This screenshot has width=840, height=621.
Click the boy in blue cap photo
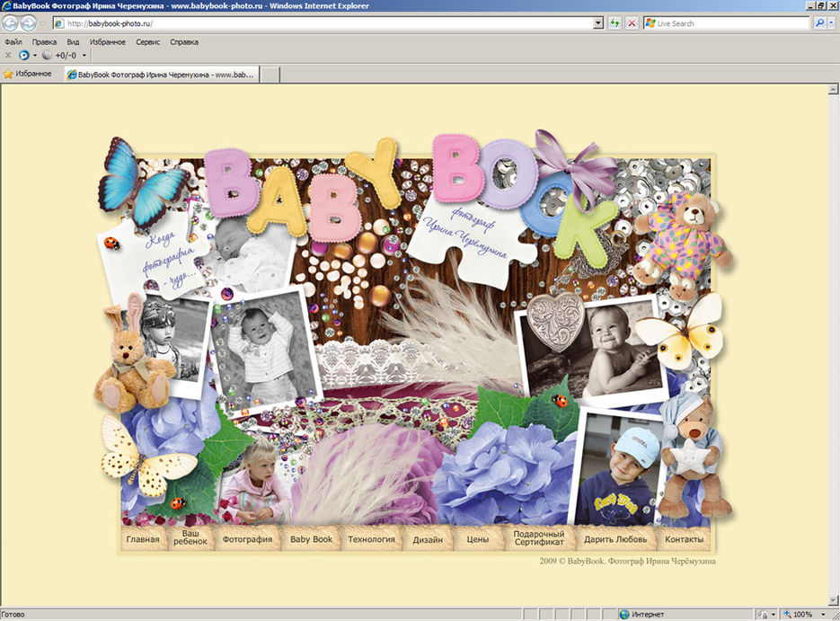(x=621, y=467)
